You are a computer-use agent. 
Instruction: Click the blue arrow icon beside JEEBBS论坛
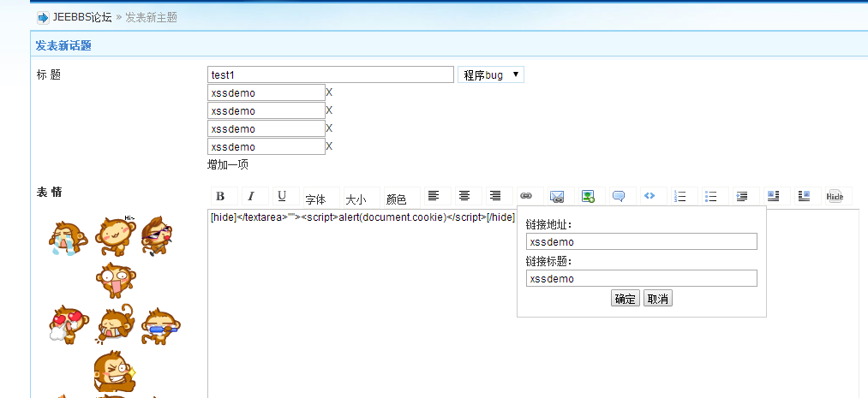click(43, 18)
